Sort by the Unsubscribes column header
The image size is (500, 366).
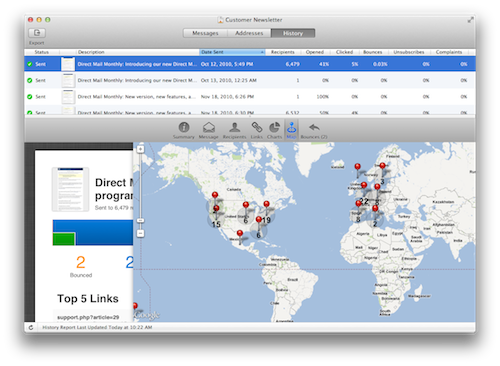click(x=409, y=52)
